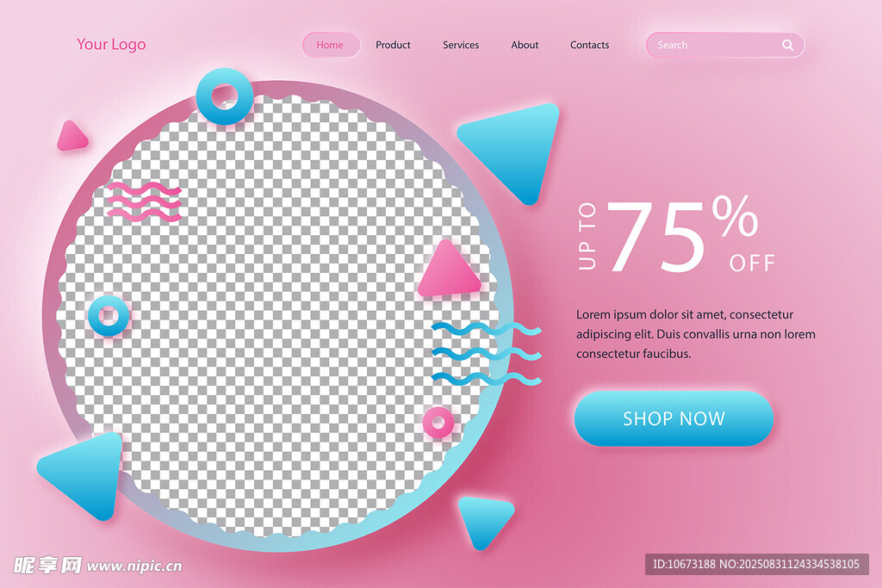This screenshot has height=588, width=882.
Task: Click the large pink triangle inside the circle
Action: click(x=450, y=269)
